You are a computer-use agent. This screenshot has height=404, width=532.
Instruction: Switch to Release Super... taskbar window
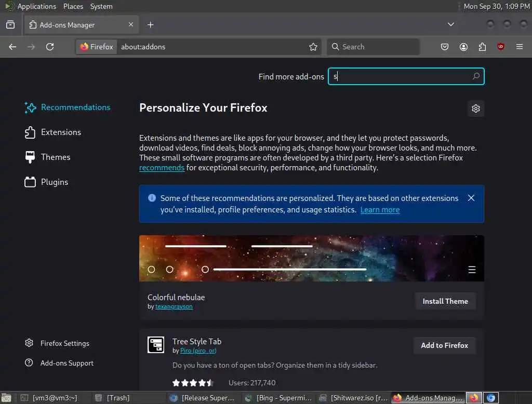[x=204, y=398]
